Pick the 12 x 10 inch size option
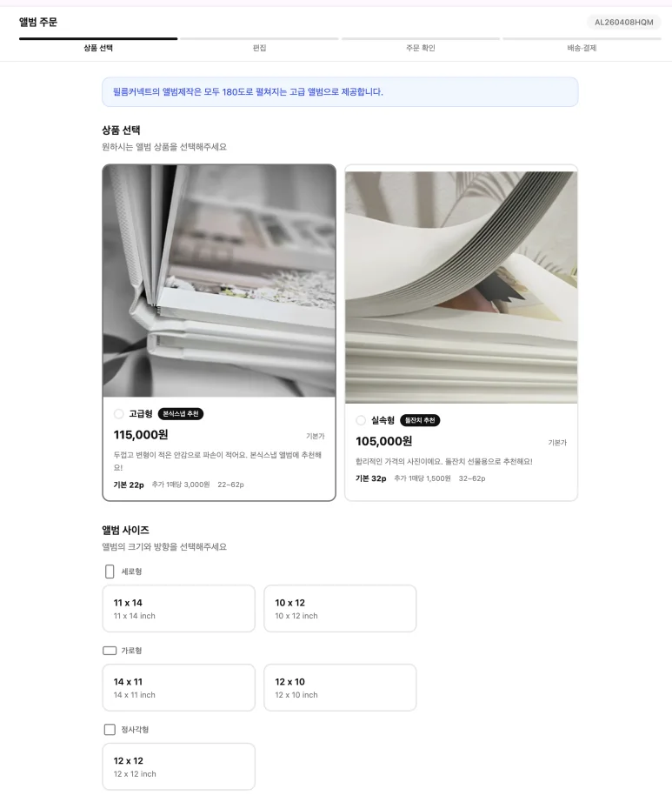672x809 pixels. click(x=340, y=688)
